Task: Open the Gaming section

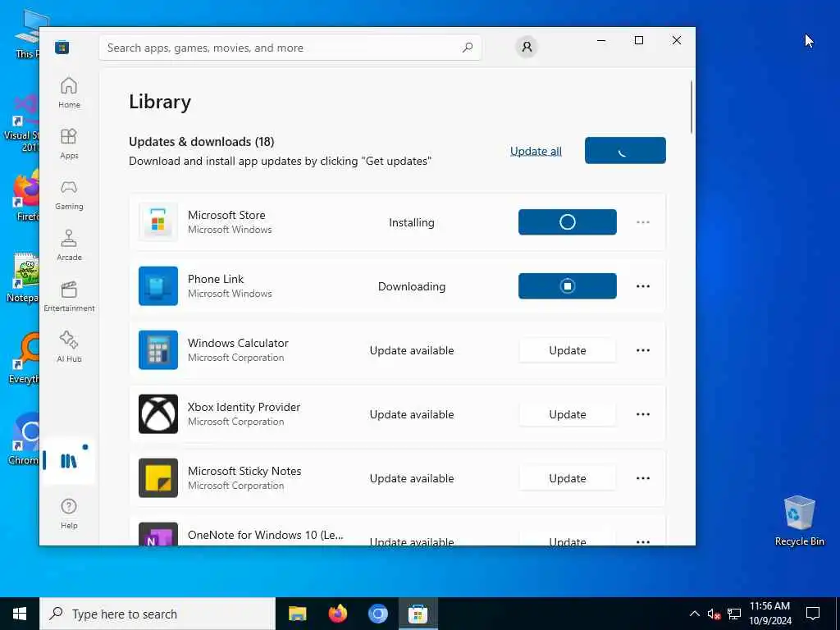Action: (69, 194)
